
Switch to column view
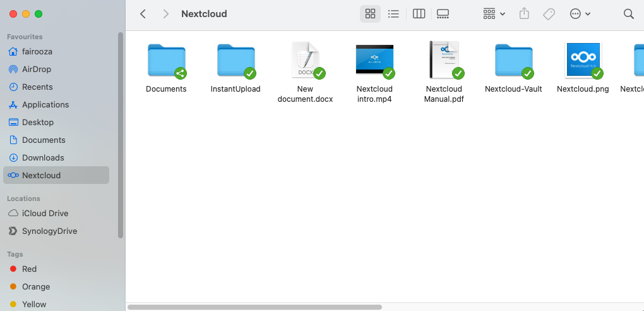click(419, 14)
